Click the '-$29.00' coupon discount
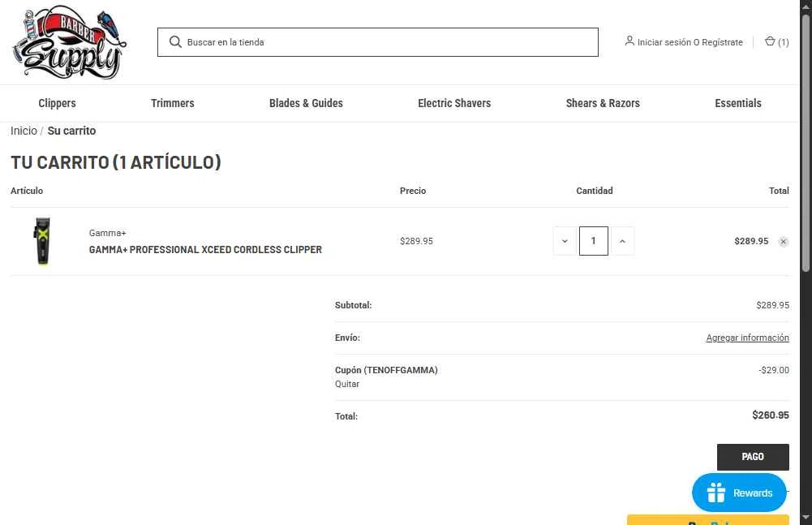Image resolution: width=812 pixels, height=525 pixels. coord(774,370)
